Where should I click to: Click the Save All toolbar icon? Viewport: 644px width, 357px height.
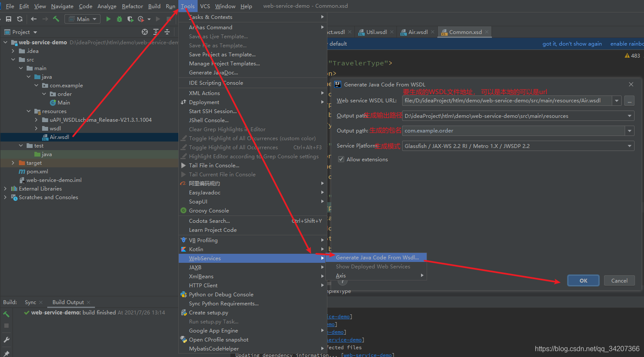click(x=8, y=19)
